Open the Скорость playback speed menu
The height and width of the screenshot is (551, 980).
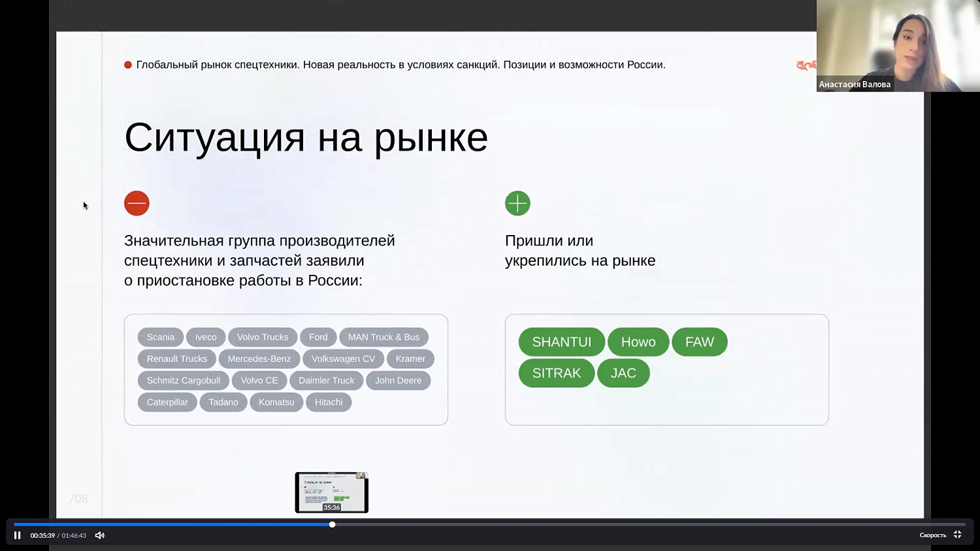(933, 535)
